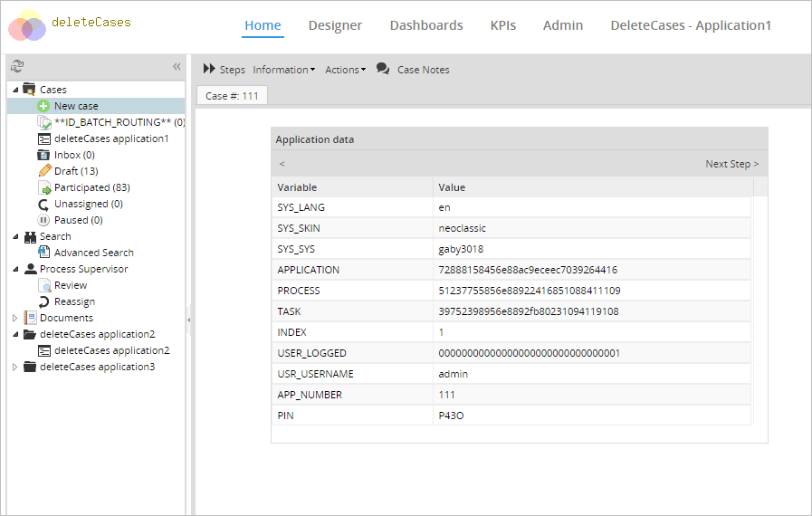Open the Inbox folder icon
Image resolution: width=812 pixels, height=516 pixels.
[44, 155]
